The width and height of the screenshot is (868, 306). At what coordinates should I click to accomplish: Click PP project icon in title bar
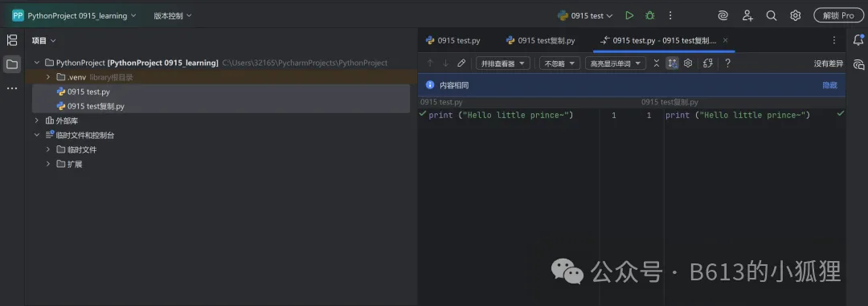point(18,15)
